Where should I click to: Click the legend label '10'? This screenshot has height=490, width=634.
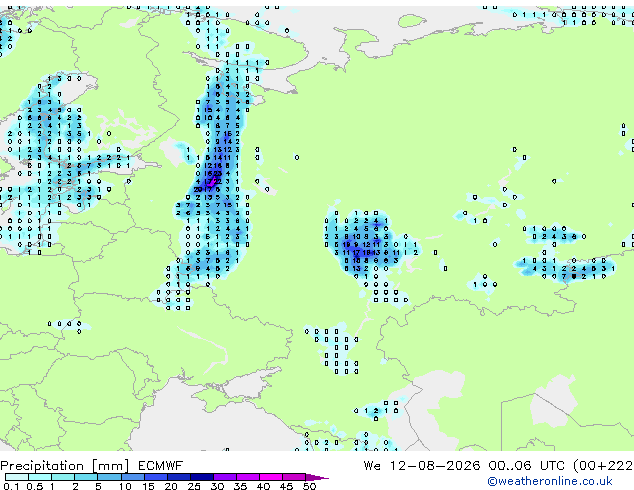point(125,486)
